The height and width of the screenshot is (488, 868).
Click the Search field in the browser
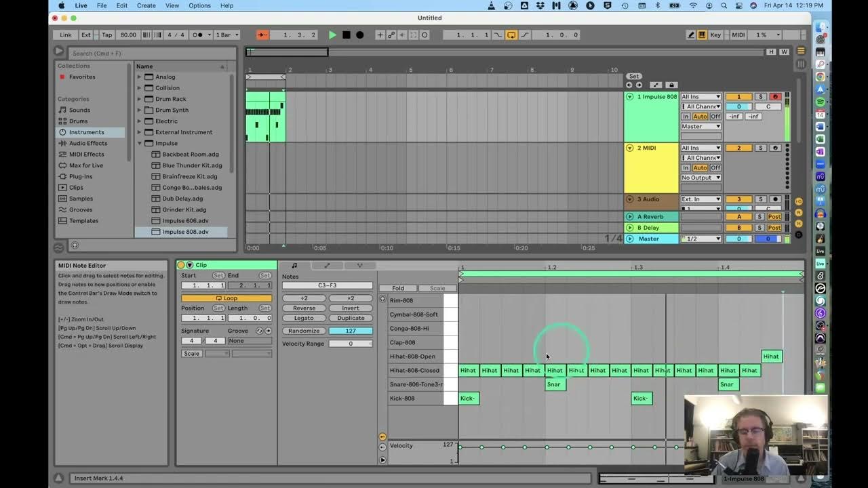pos(152,54)
